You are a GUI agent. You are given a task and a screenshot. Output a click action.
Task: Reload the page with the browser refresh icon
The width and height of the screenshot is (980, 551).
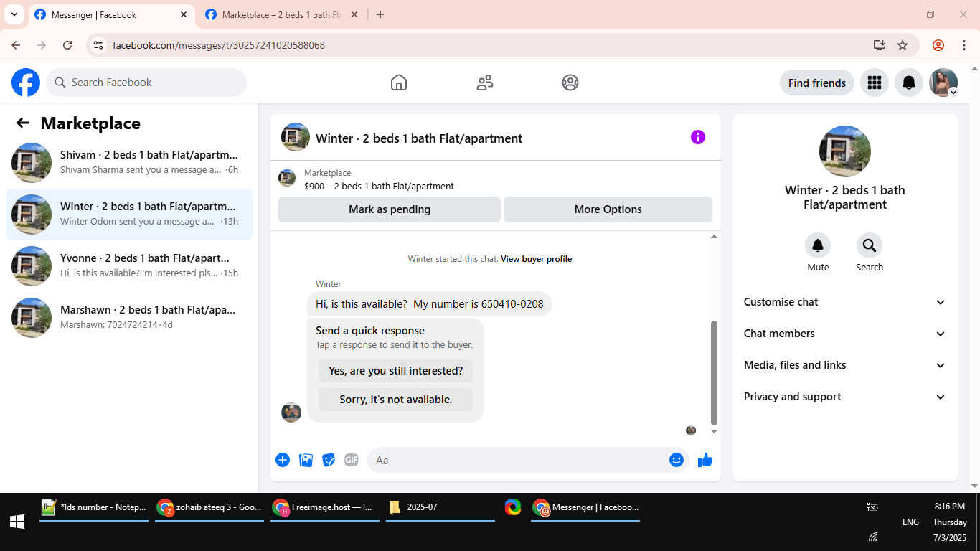click(x=67, y=45)
